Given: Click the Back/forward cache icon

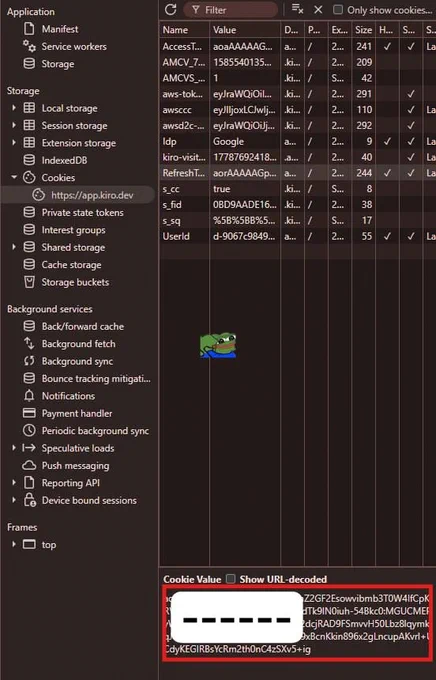Looking at the screenshot, I should point(29,326).
